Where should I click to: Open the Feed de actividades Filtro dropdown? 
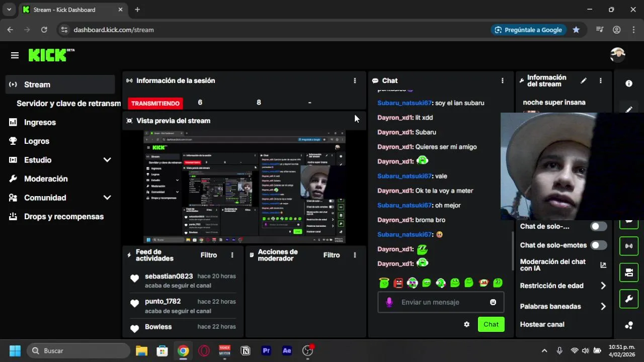pyautogui.click(x=209, y=255)
